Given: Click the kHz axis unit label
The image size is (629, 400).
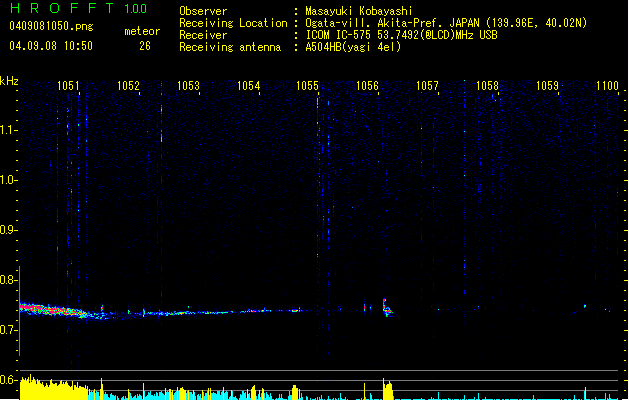Looking at the screenshot, I should pyautogui.click(x=9, y=81).
